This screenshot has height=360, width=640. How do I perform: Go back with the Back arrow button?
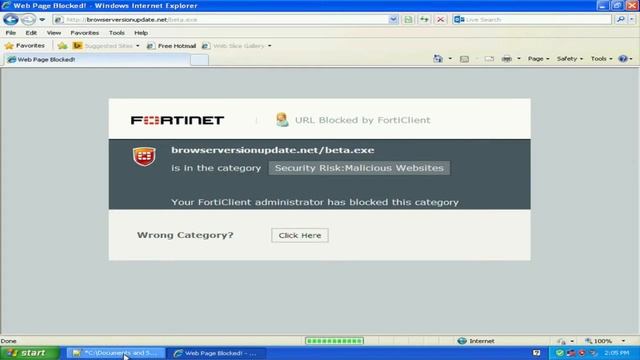click(11, 19)
